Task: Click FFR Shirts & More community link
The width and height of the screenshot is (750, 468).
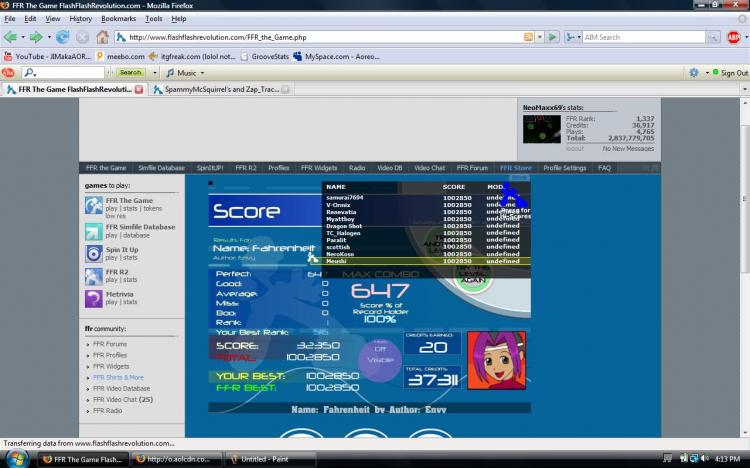Action: 118,377
